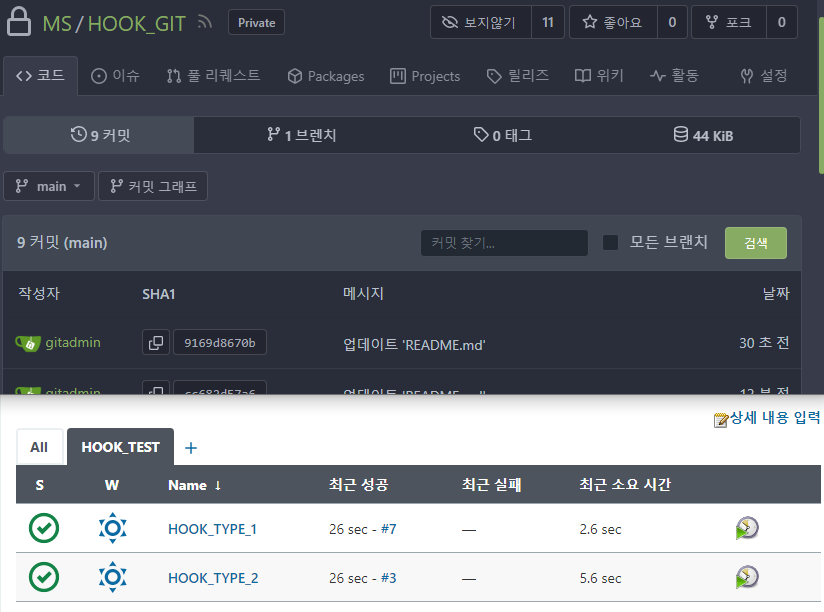Click success status icon of HOOK_TYPE_2

tap(44, 577)
